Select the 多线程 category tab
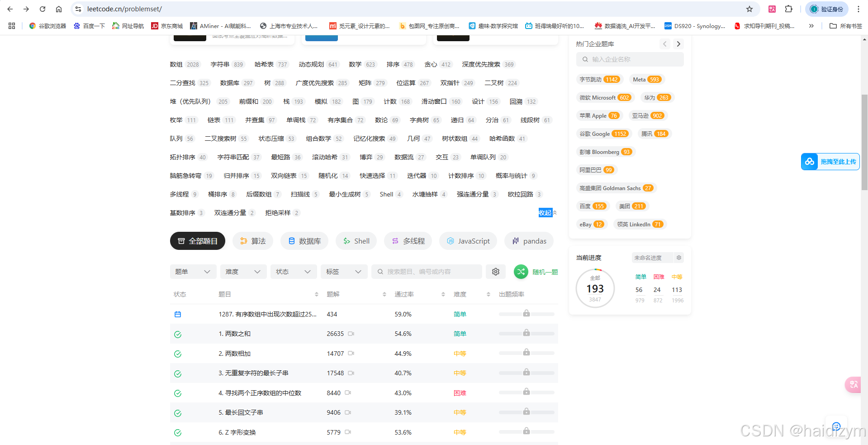Screen dimensions: 868x445 pos(408,241)
